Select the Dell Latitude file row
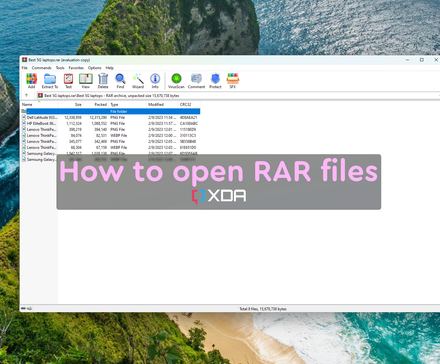The width and height of the screenshot is (440, 364). pyautogui.click(x=111, y=117)
